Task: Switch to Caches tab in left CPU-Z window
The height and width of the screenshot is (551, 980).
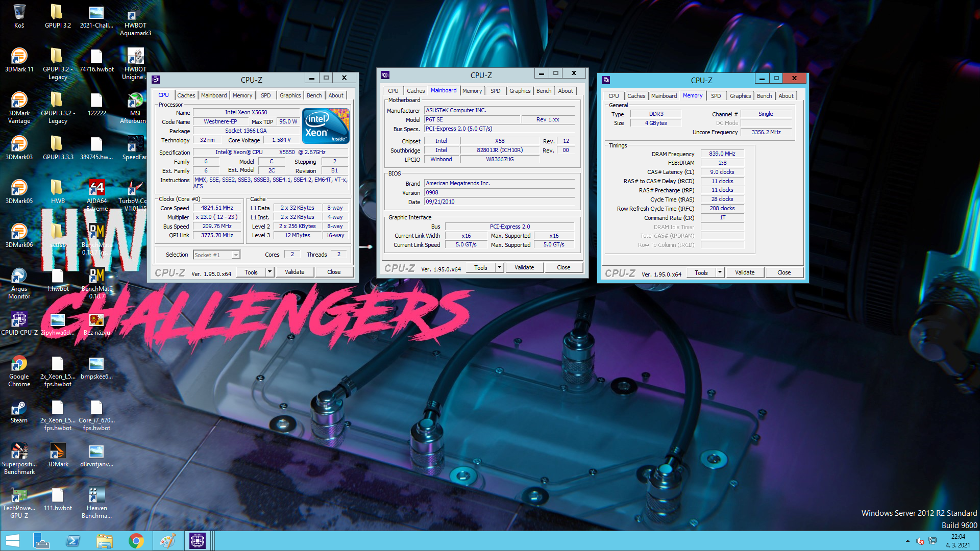Action: [x=186, y=95]
